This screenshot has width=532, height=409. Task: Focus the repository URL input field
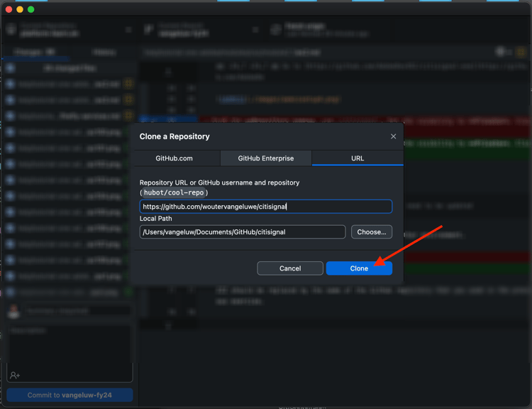point(266,207)
